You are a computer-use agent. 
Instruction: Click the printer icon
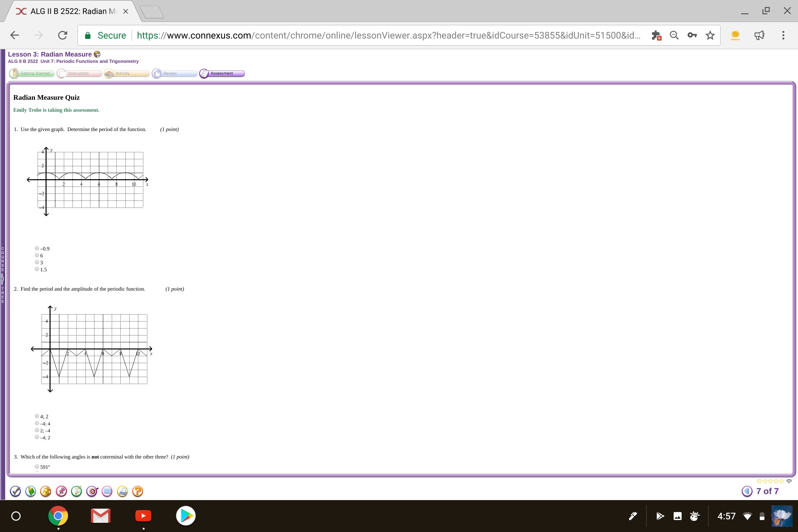tap(122, 491)
